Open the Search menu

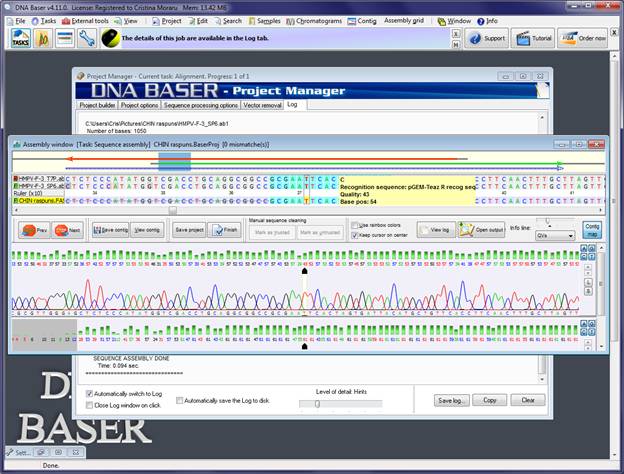228,21
